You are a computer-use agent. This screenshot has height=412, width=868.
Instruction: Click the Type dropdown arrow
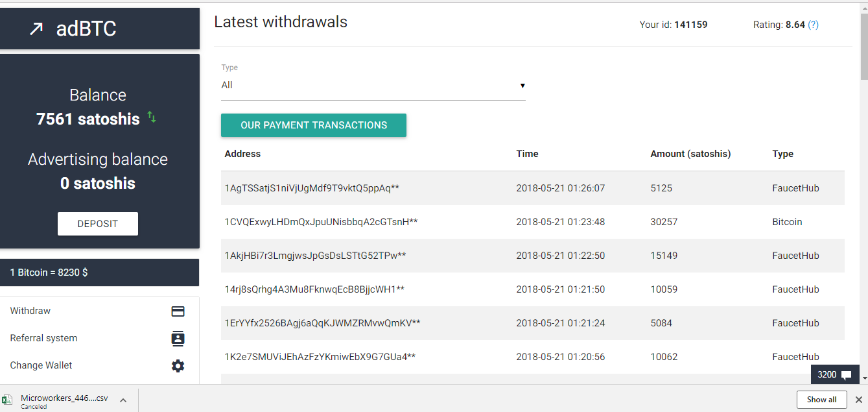(522, 86)
